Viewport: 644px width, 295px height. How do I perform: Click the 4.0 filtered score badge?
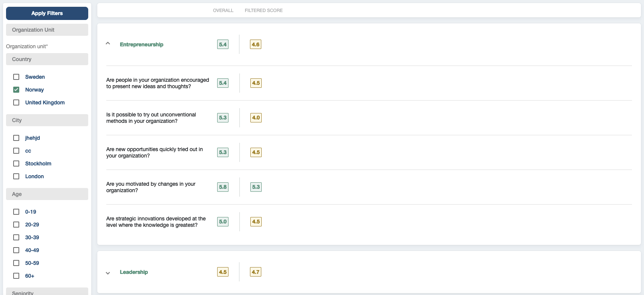coord(256,118)
